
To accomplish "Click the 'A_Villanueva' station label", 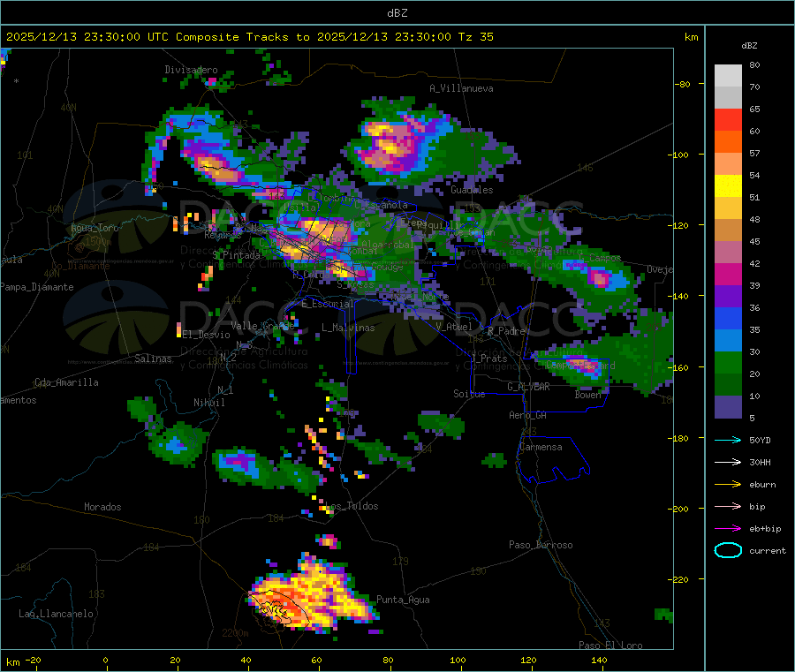I will [x=461, y=88].
